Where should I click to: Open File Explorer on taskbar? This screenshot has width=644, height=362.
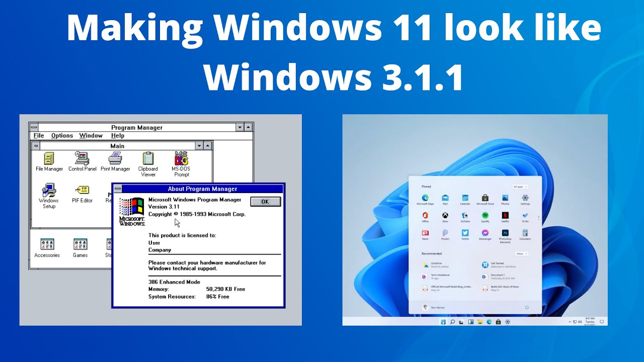(480, 322)
